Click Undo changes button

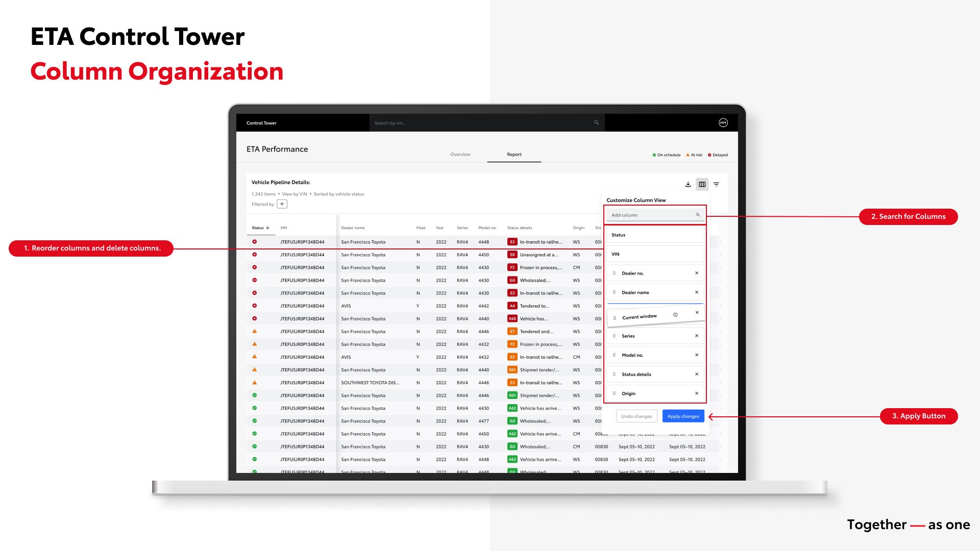[x=636, y=416]
